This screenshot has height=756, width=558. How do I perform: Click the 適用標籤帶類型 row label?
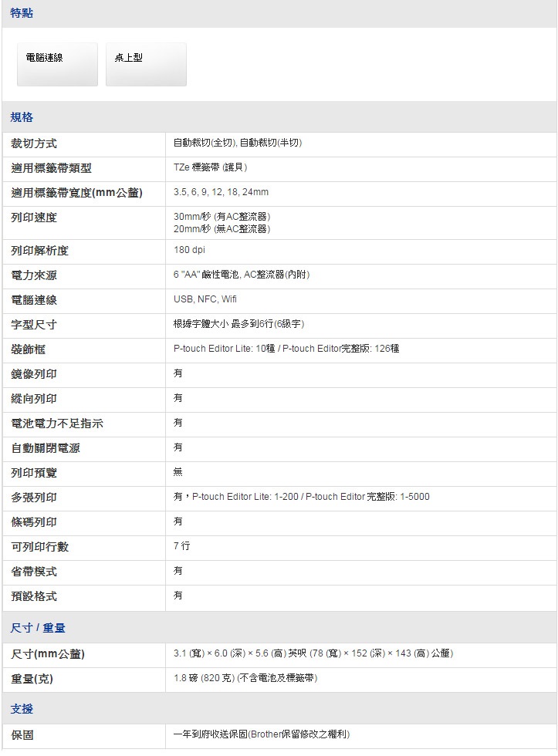tap(51, 168)
